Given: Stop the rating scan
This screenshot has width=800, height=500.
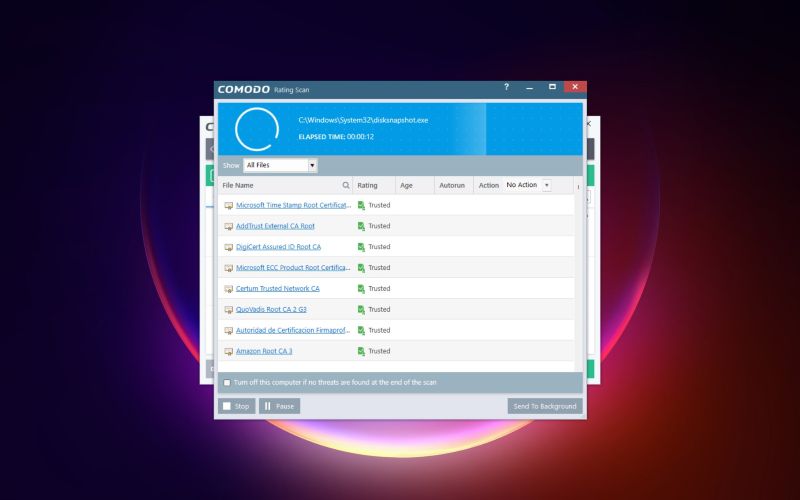Looking at the screenshot, I should (237, 406).
